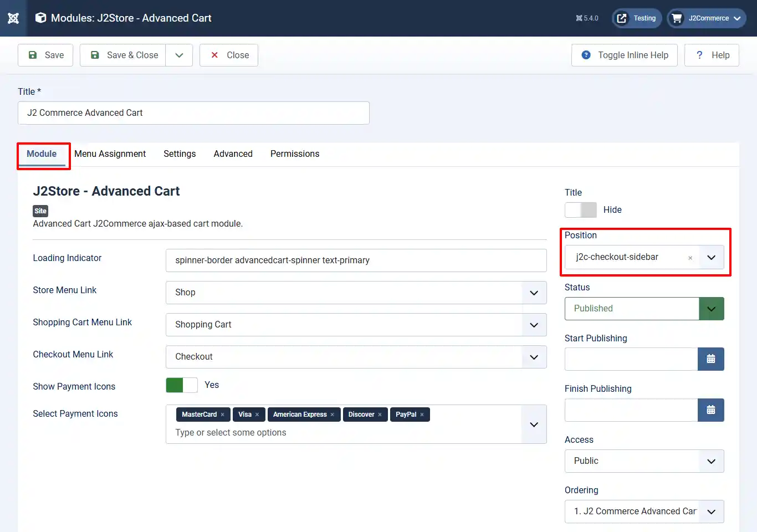Viewport: 757px width, 532px height.
Task: Open the Permissions tab
Action: [x=295, y=154]
